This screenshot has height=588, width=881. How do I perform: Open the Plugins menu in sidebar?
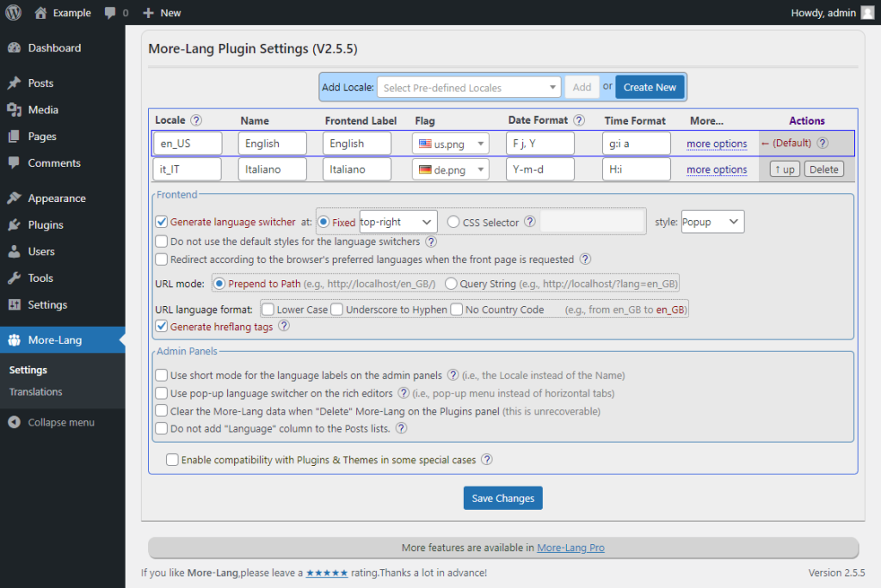pos(46,225)
